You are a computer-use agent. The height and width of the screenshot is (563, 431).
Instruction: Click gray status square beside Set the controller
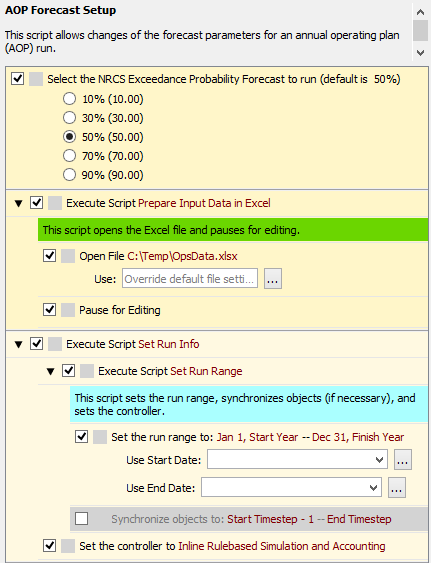pos(68,546)
